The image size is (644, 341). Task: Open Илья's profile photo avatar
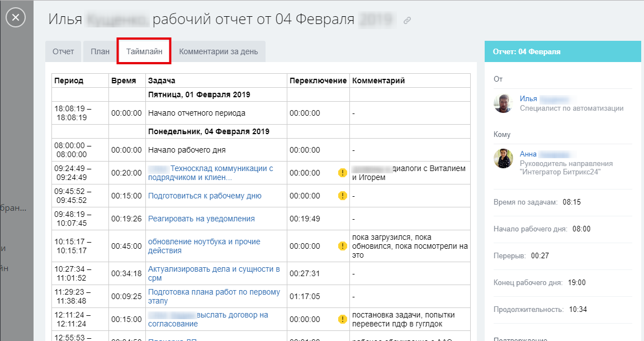click(x=503, y=103)
